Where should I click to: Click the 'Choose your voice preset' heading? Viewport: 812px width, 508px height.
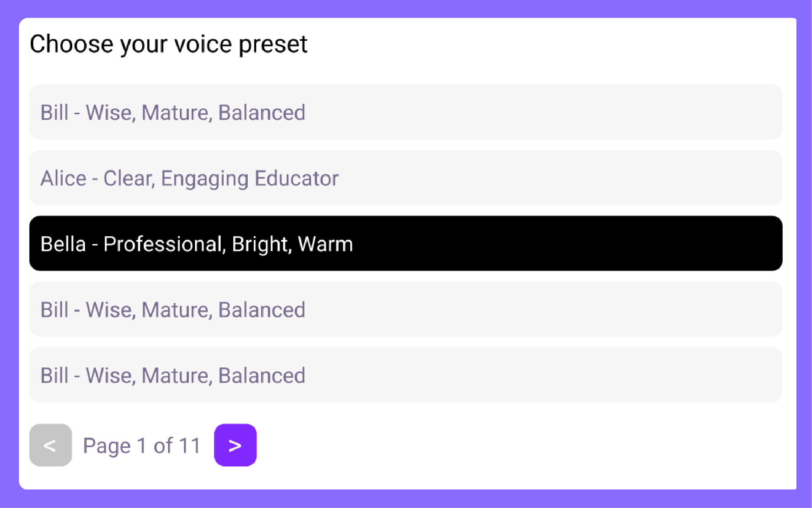pos(168,44)
